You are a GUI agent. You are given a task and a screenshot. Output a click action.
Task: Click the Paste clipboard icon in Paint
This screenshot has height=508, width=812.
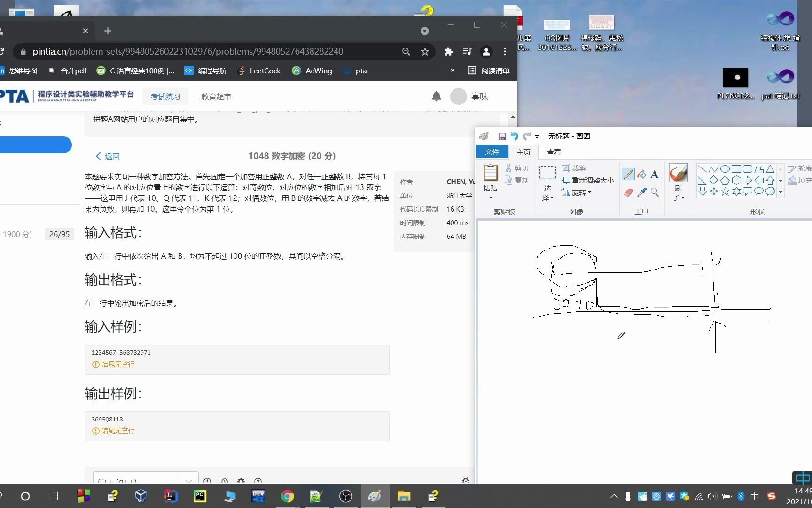[x=490, y=173]
